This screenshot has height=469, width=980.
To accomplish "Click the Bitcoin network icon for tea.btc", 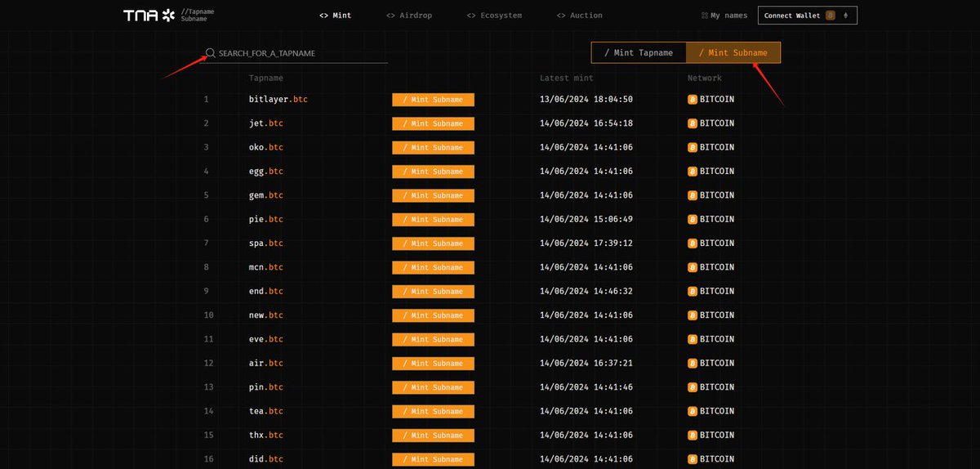I will coord(693,411).
